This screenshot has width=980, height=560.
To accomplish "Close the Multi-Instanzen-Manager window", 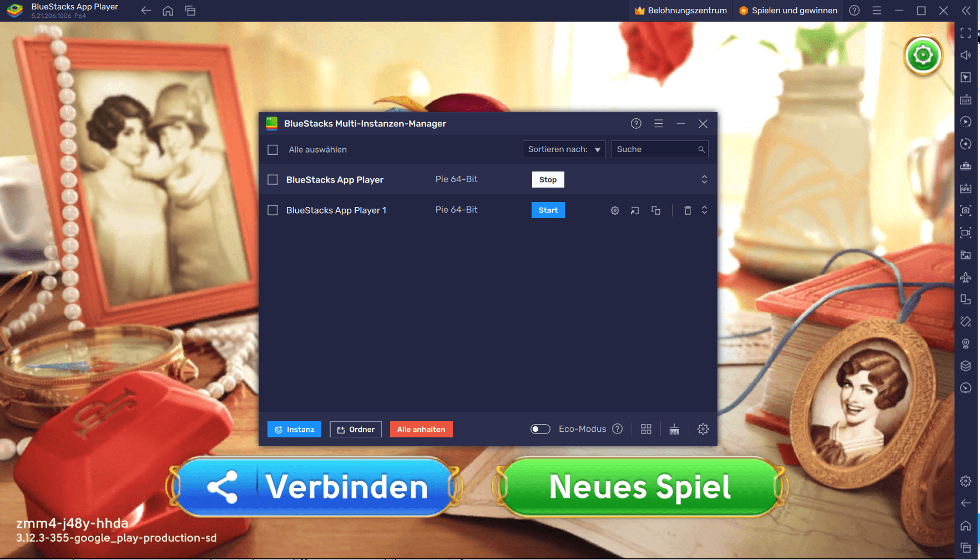I will point(703,123).
